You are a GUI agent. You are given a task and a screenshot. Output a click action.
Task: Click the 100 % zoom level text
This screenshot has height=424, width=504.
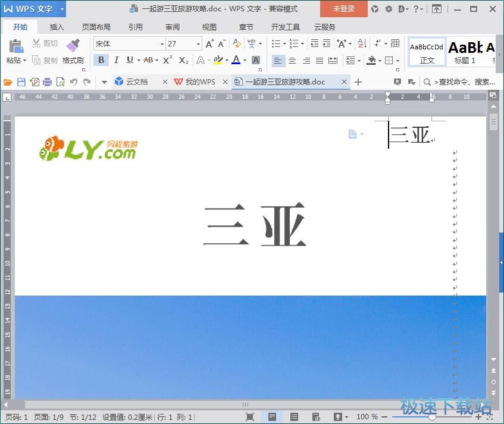tap(367, 417)
